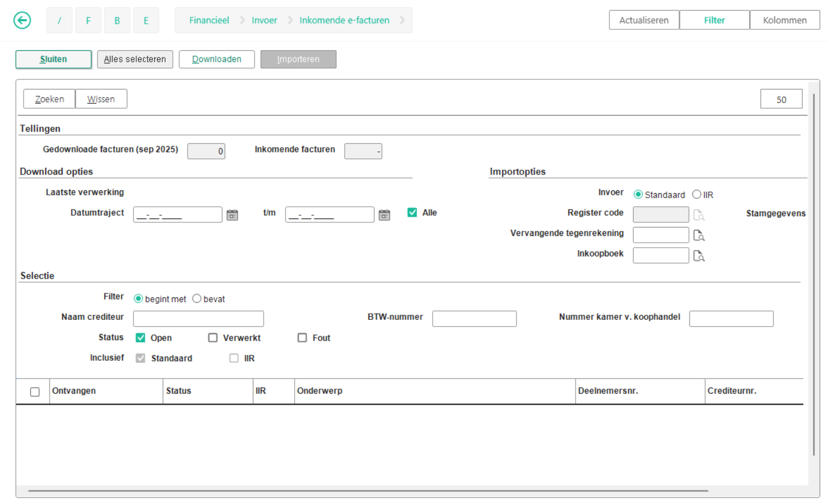
Task: Choose IIR as the Invoer option
Action: pyautogui.click(x=697, y=194)
